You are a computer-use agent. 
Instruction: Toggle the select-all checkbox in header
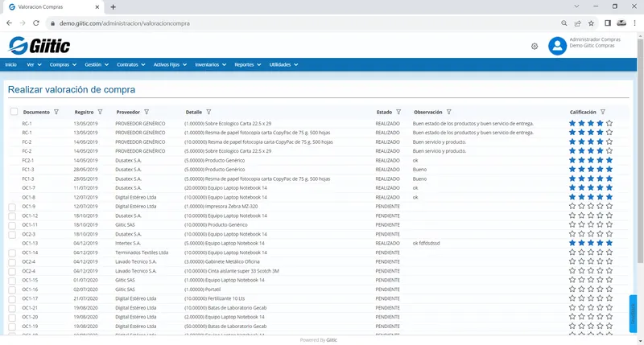coord(14,112)
